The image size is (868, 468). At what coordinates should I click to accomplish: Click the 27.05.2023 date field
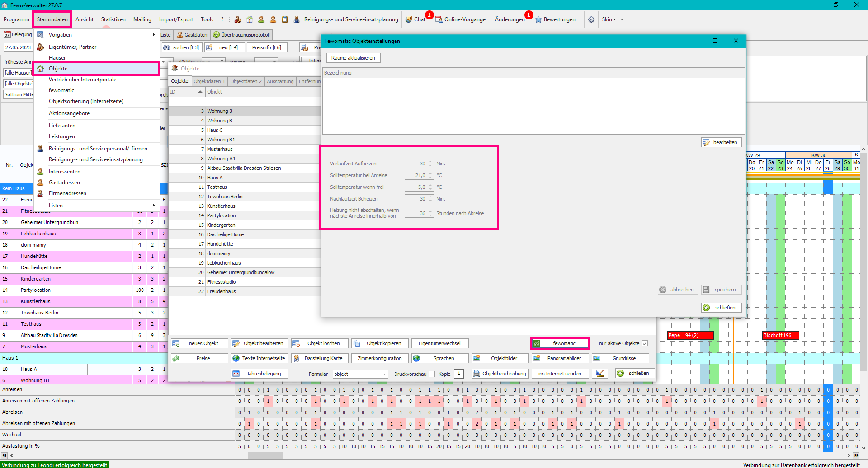pyautogui.click(x=18, y=47)
